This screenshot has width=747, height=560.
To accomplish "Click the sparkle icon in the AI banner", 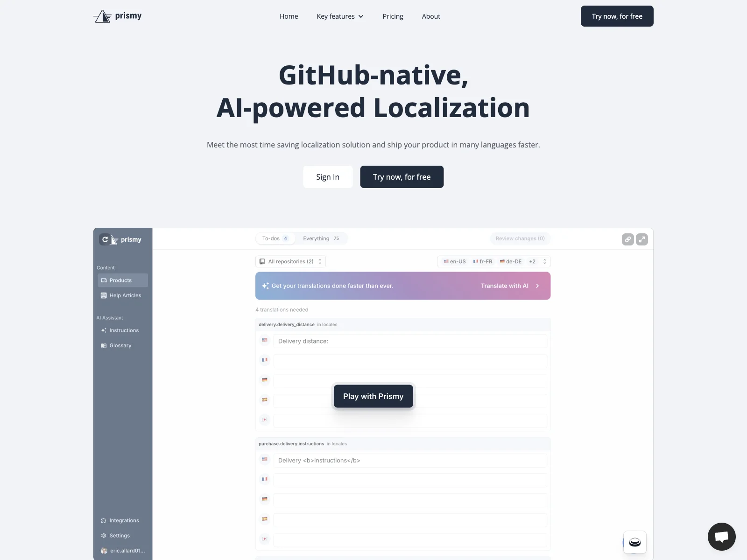I will 265,286.
